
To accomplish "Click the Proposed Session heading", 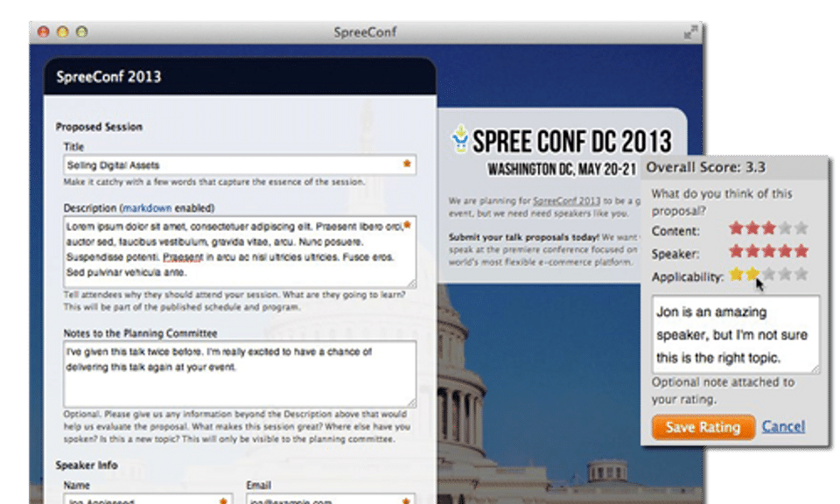I will pos(99,127).
